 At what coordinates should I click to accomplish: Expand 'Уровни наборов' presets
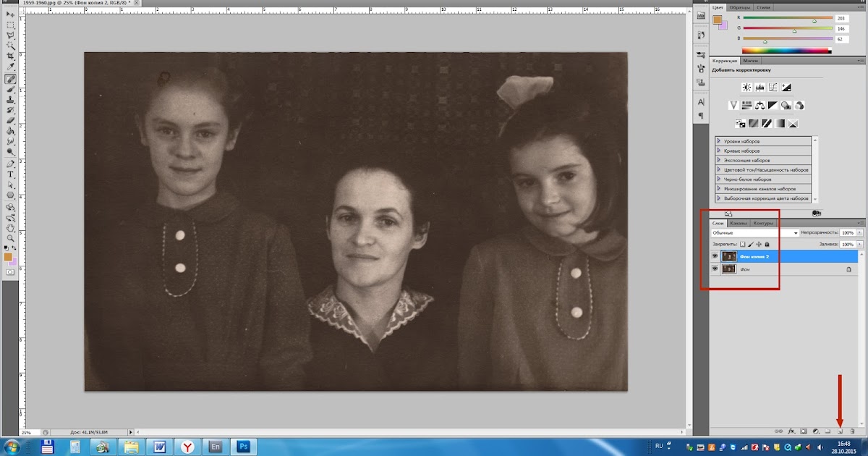[x=719, y=141]
